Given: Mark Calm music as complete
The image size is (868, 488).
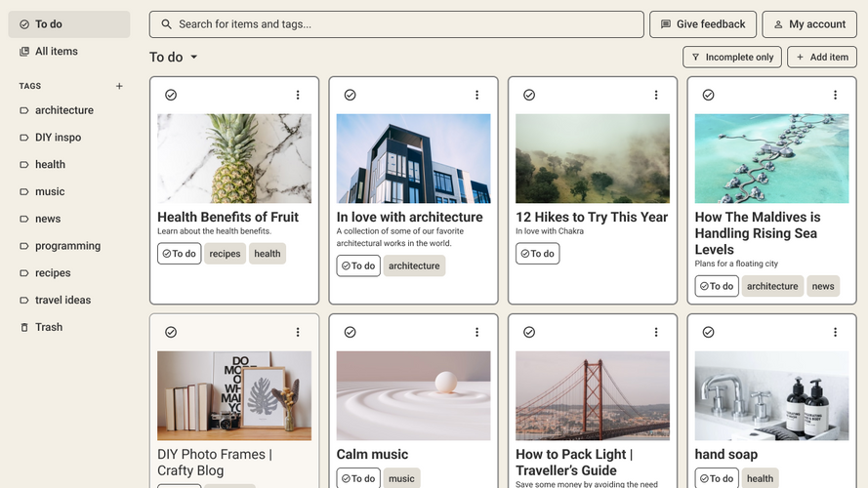Looking at the screenshot, I should tap(350, 332).
